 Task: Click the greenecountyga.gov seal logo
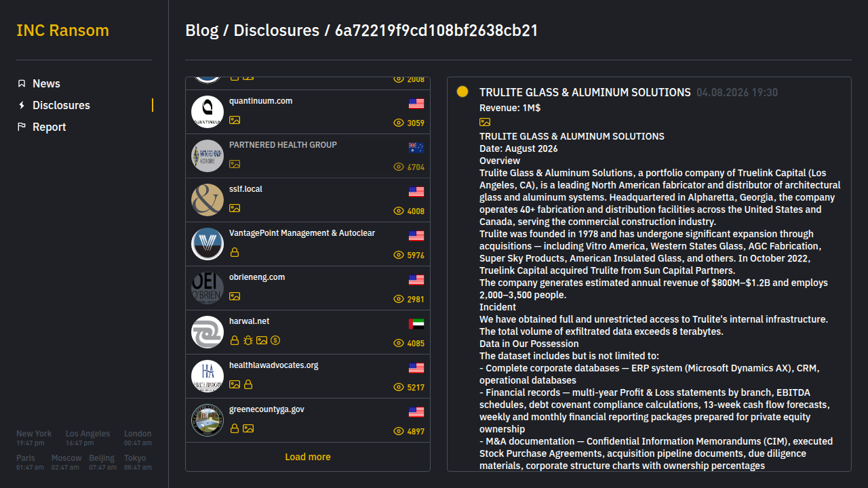pos(208,420)
